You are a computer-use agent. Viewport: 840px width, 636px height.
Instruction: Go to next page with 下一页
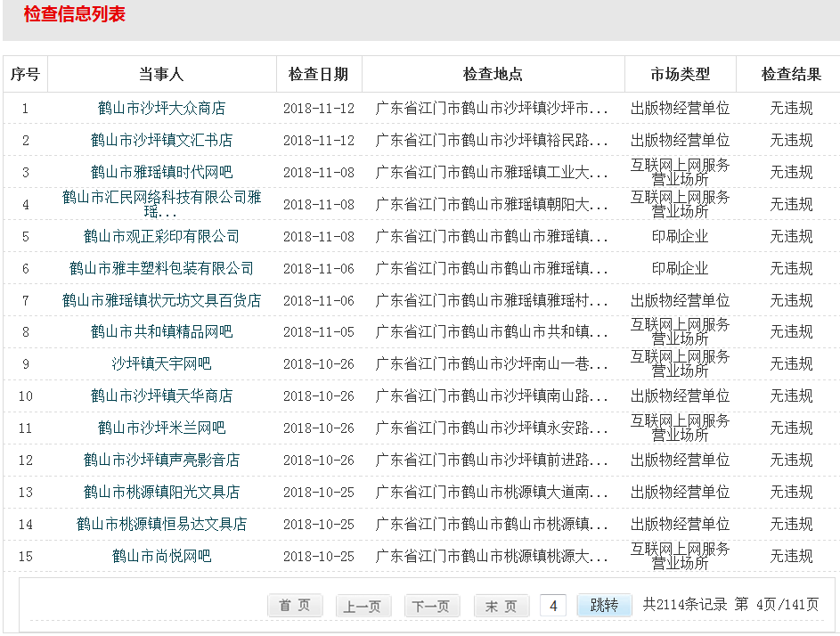coord(432,606)
